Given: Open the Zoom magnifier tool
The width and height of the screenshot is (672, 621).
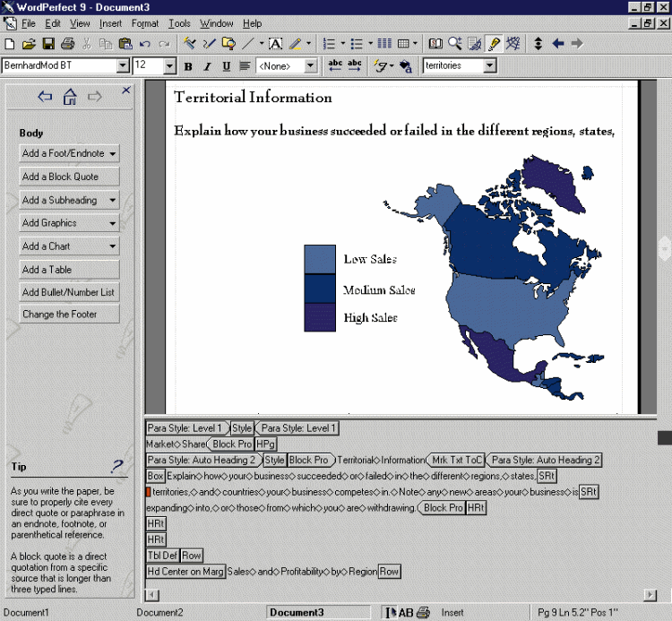Looking at the screenshot, I should (454, 43).
